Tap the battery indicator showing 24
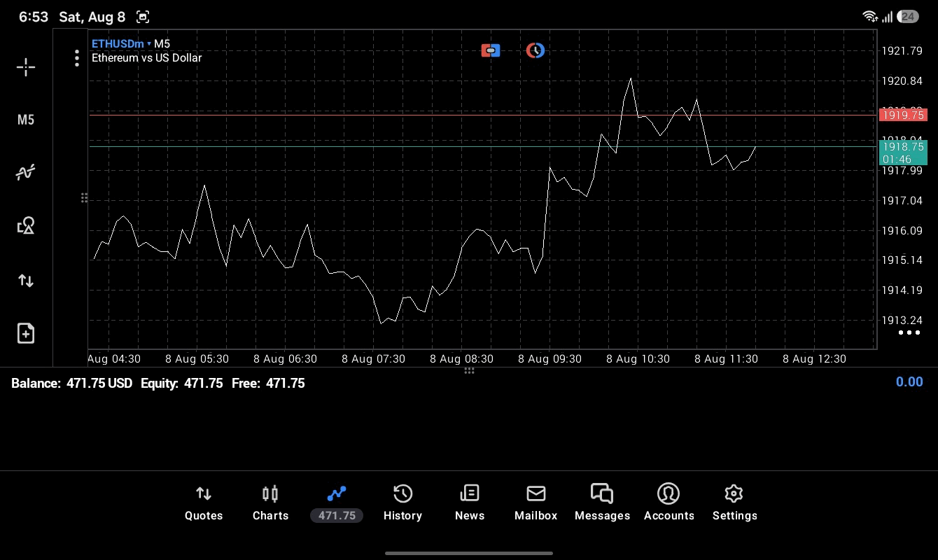This screenshot has width=938, height=560. [908, 17]
